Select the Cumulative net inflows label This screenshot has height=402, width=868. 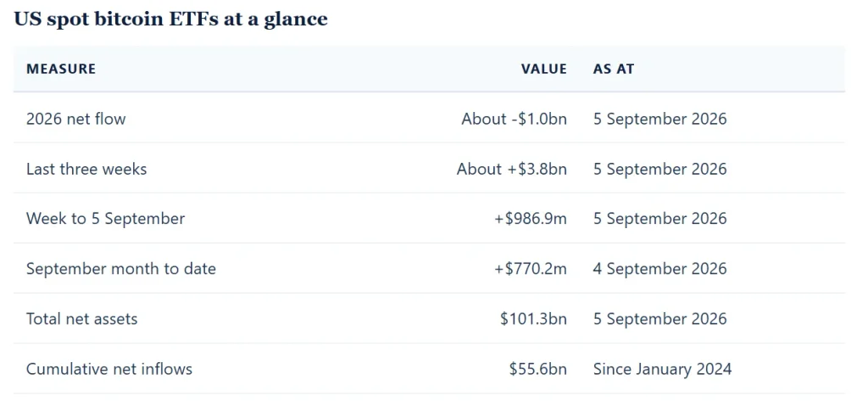click(109, 369)
